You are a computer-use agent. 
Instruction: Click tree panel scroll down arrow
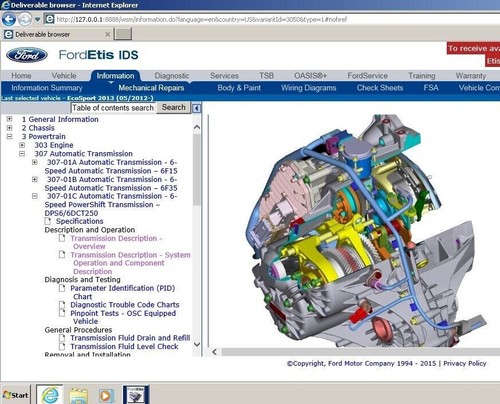(197, 344)
